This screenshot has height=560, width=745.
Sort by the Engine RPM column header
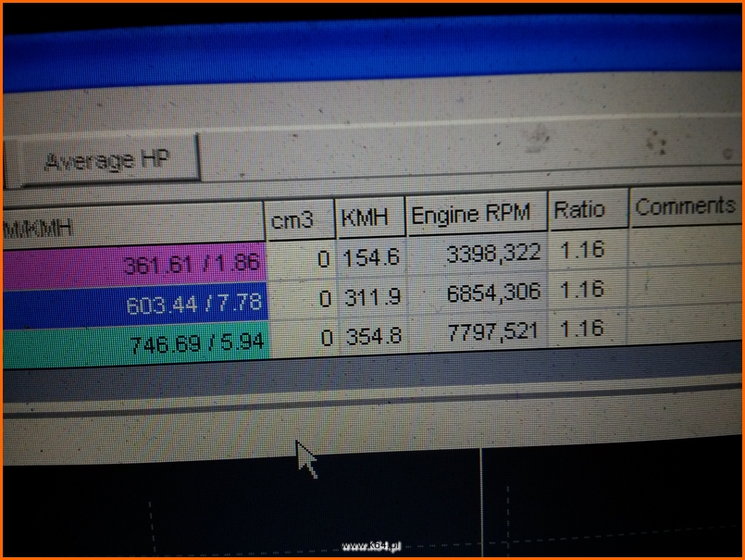click(477, 213)
